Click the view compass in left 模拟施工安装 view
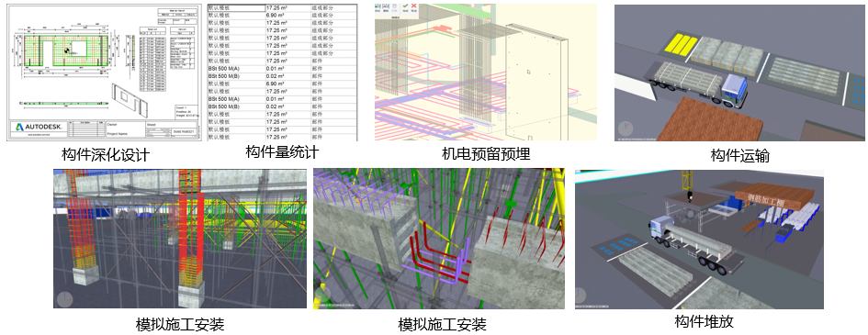This screenshot has height=335, width=868. [64, 298]
